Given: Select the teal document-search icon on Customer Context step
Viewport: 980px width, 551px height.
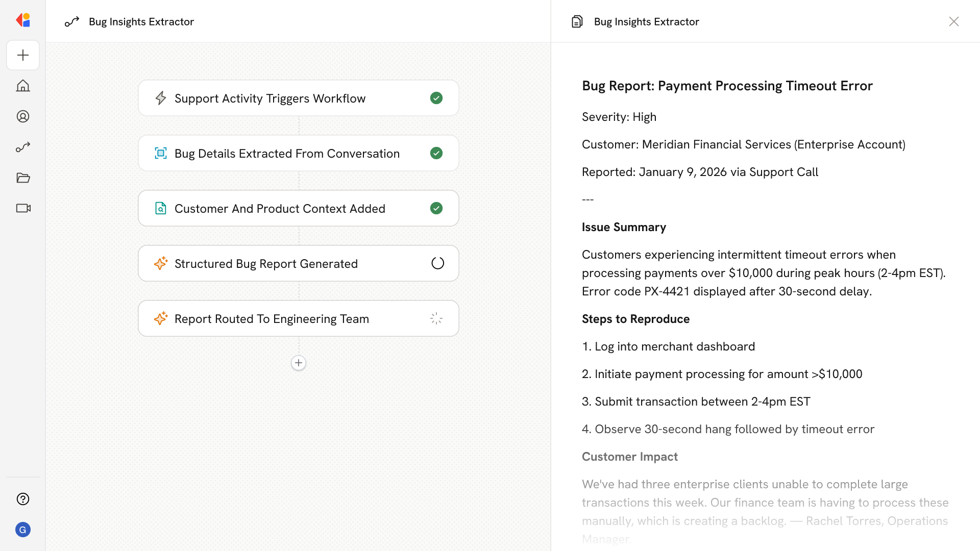Looking at the screenshot, I should point(161,208).
